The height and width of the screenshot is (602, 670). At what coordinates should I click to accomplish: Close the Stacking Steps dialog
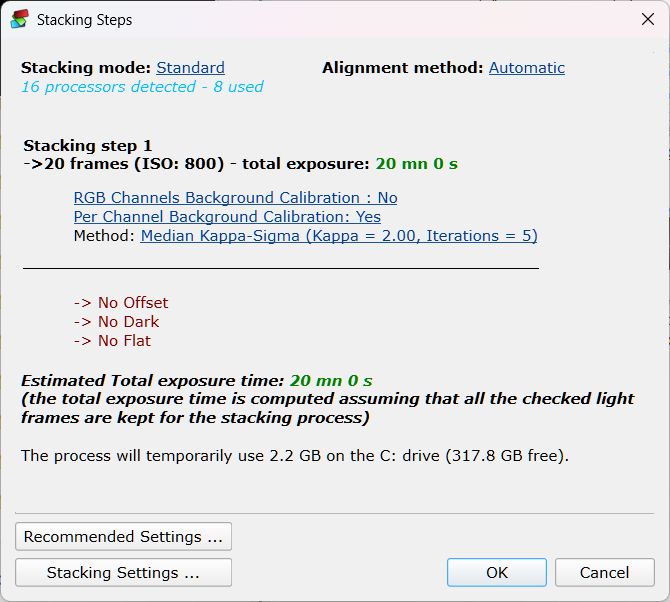(x=648, y=19)
